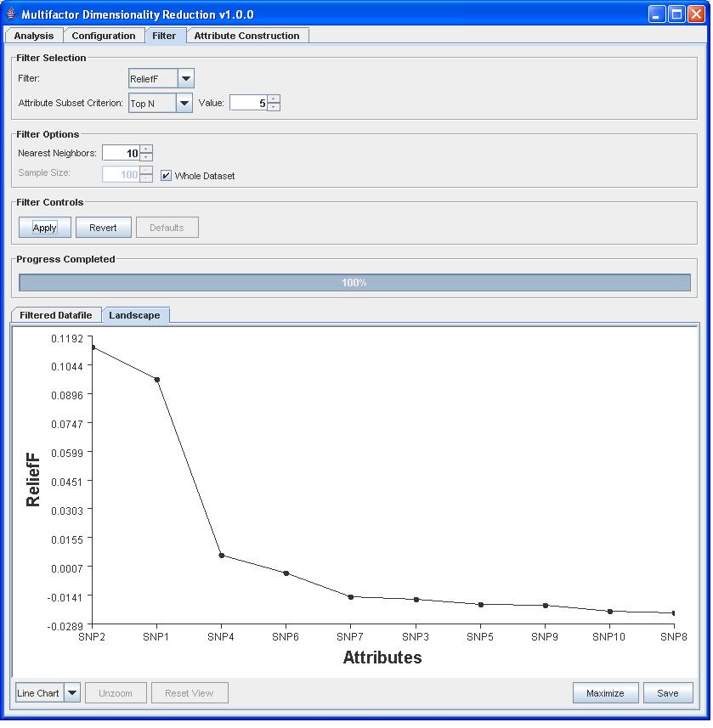Image resolution: width=713 pixels, height=728 pixels.
Task: Maximize the landscape chart view
Action: pyautogui.click(x=605, y=693)
